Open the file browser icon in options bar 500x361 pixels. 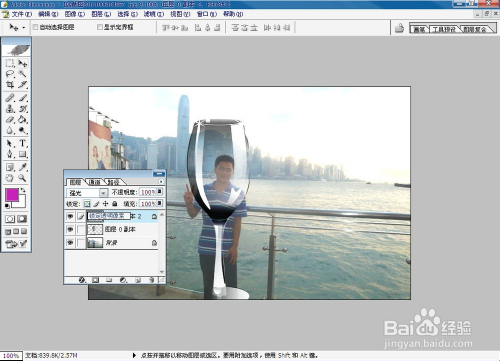[399, 28]
